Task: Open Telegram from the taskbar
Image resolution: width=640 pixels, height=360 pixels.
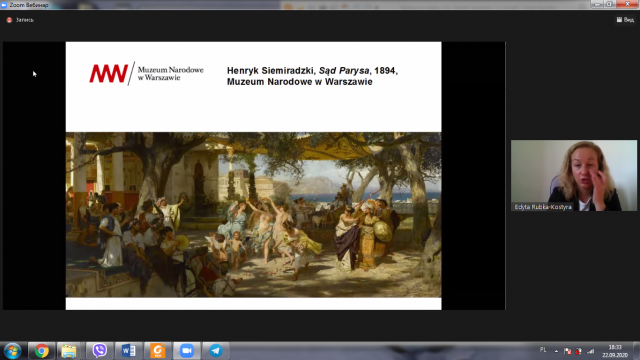Action: point(216,351)
